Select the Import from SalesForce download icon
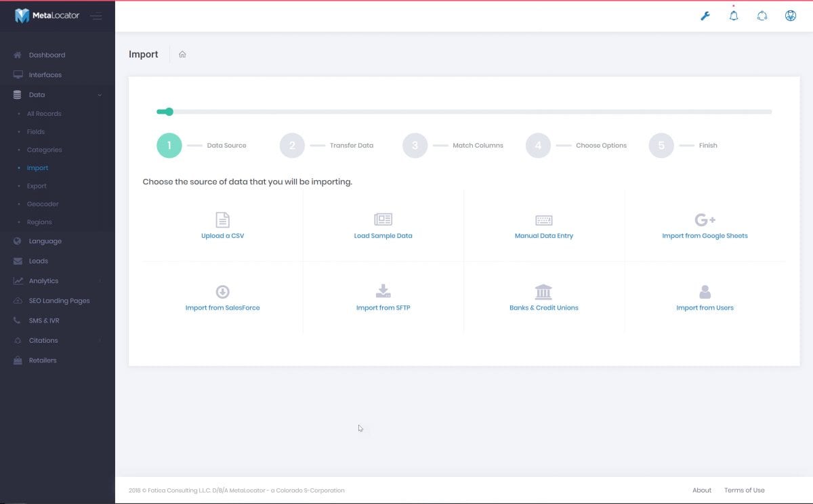 click(x=222, y=291)
